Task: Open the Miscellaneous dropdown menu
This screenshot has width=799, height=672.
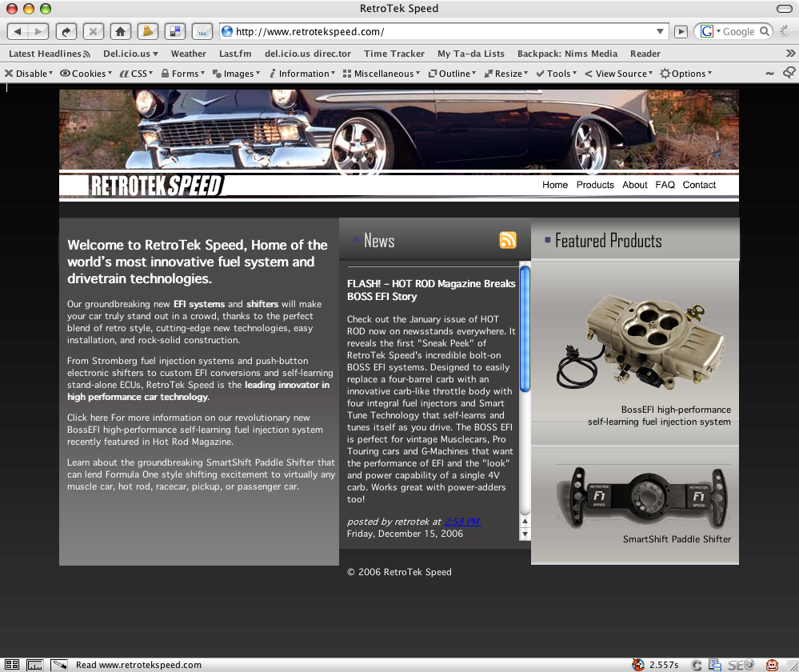Action: tap(382, 74)
